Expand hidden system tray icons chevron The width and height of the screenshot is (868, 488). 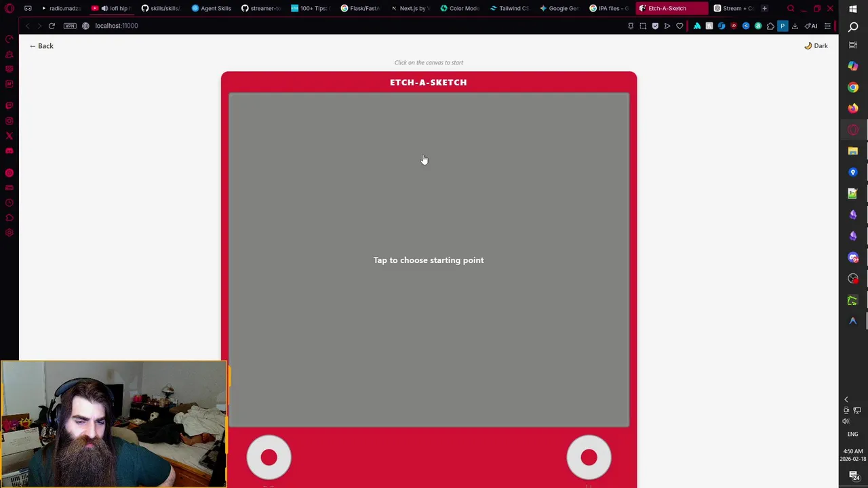(x=846, y=400)
